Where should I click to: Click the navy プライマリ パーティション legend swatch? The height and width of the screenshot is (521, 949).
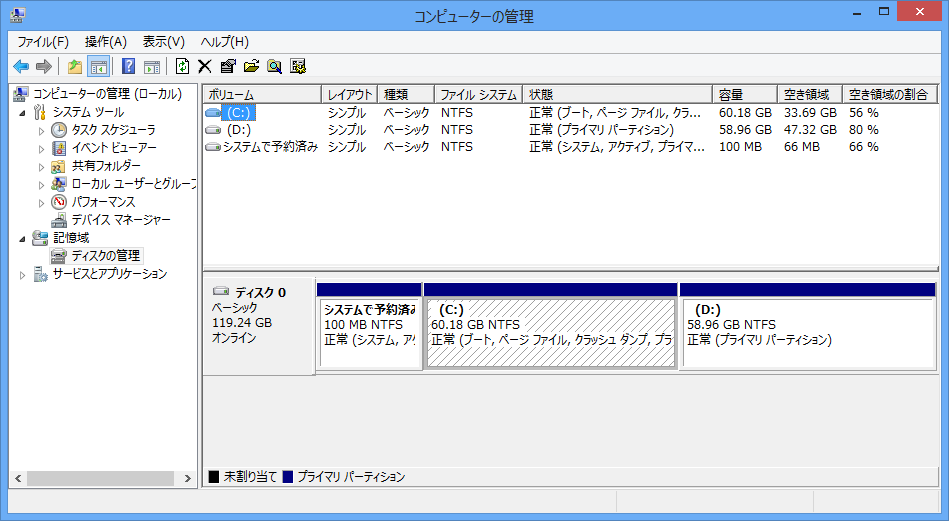pyautogui.click(x=287, y=477)
